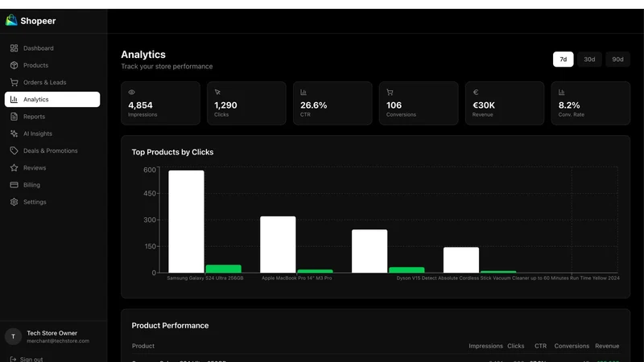
Task: Click the chart icon on CTR card
Action: (x=303, y=93)
